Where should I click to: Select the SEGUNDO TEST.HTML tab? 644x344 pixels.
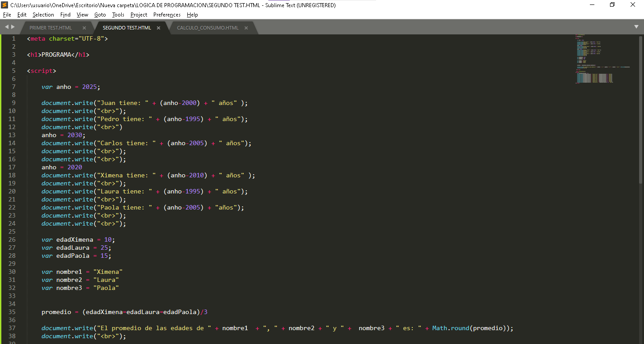(127, 28)
